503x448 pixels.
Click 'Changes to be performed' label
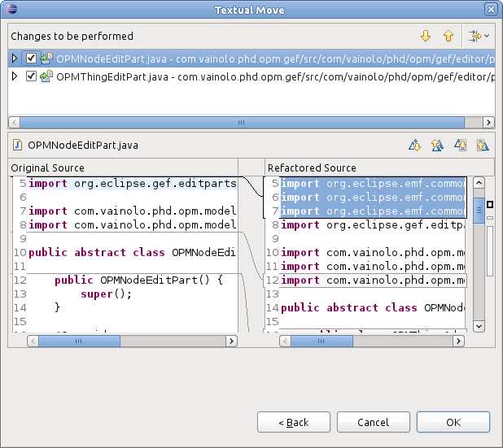(72, 37)
